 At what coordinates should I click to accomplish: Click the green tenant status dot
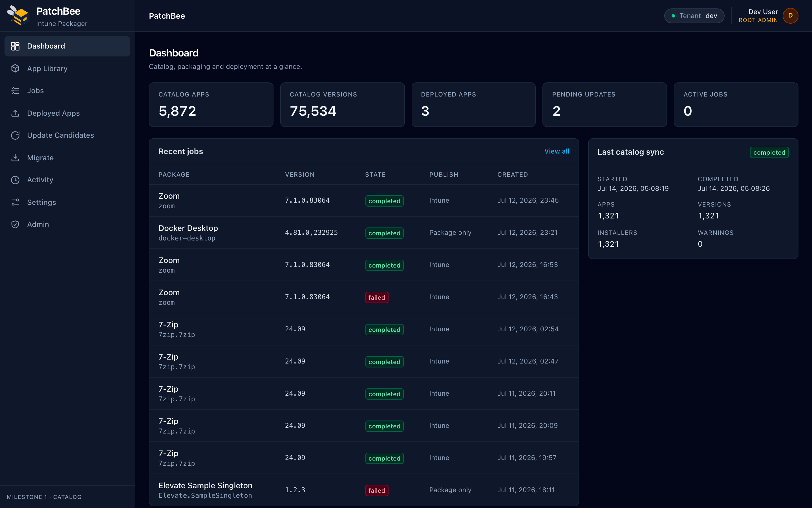673,16
